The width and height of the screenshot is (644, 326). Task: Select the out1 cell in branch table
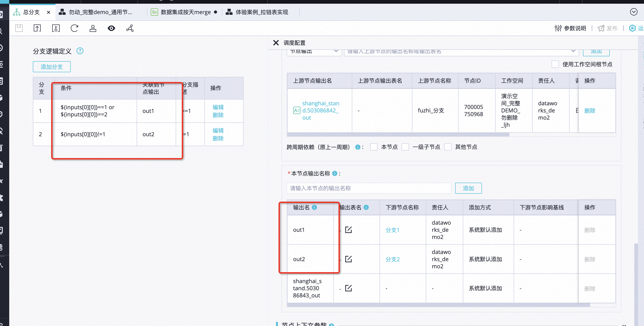point(156,111)
